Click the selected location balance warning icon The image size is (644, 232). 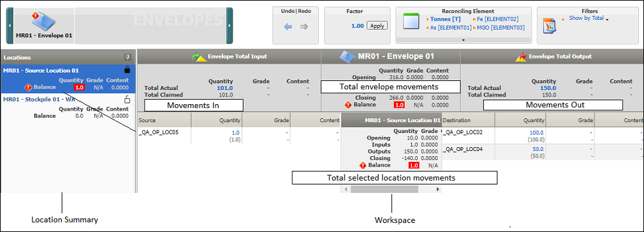click(363, 165)
